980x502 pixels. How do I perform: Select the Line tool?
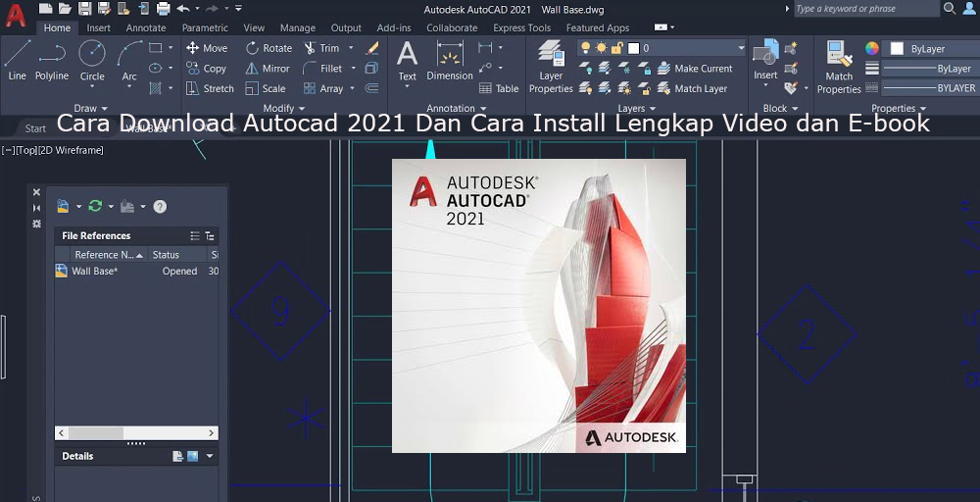click(x=17, y=61)
